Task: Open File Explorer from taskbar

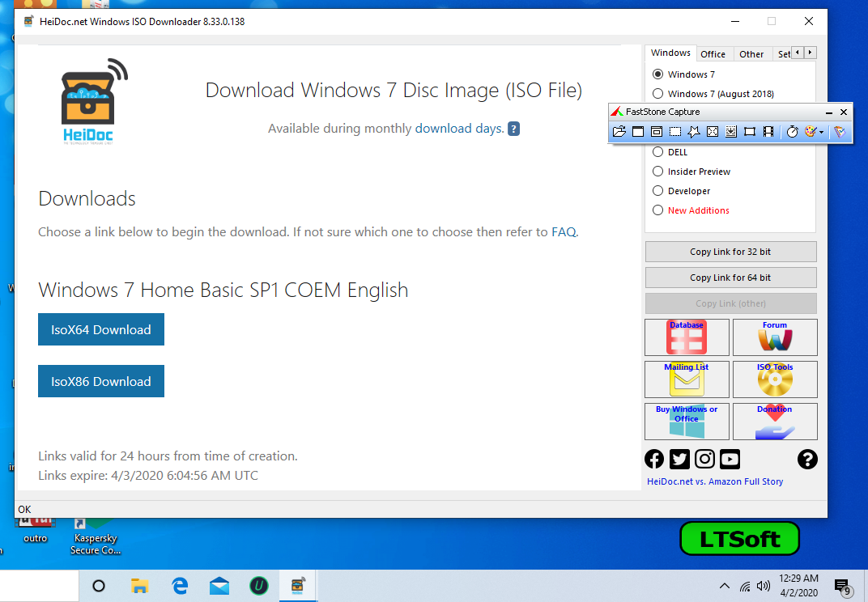Action: [139, 586]
